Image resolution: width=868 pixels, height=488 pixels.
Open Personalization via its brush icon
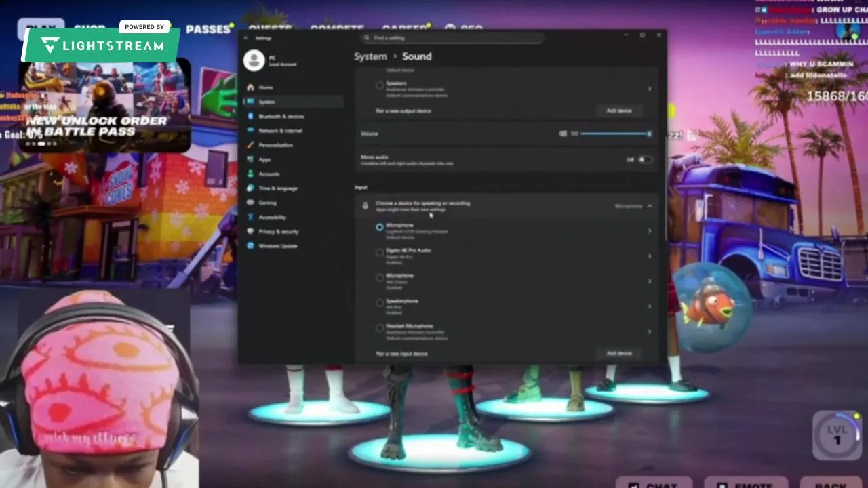[251, 145]
